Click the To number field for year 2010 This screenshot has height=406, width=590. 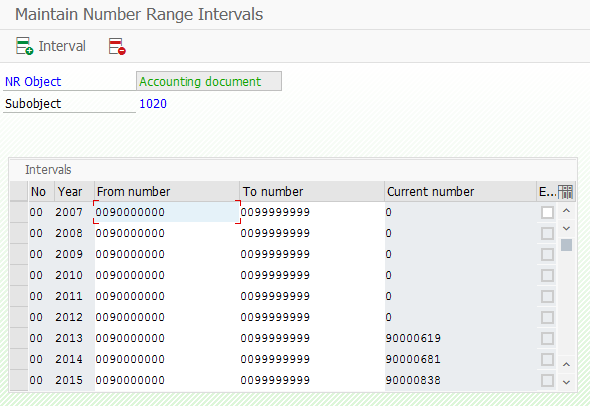[312, 275]
